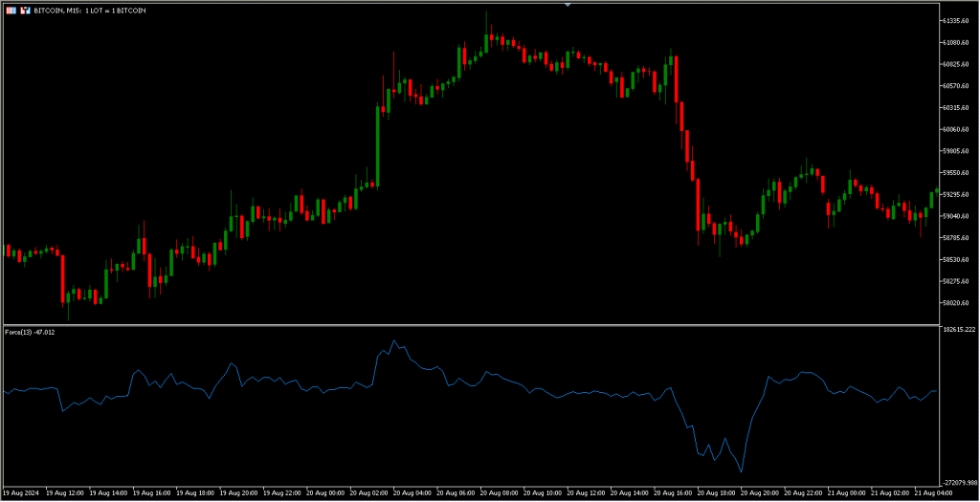This screenshot has width=980, height=502.
Task: Click the '20 Aug 04:00' time label
Action: (412, 492)
